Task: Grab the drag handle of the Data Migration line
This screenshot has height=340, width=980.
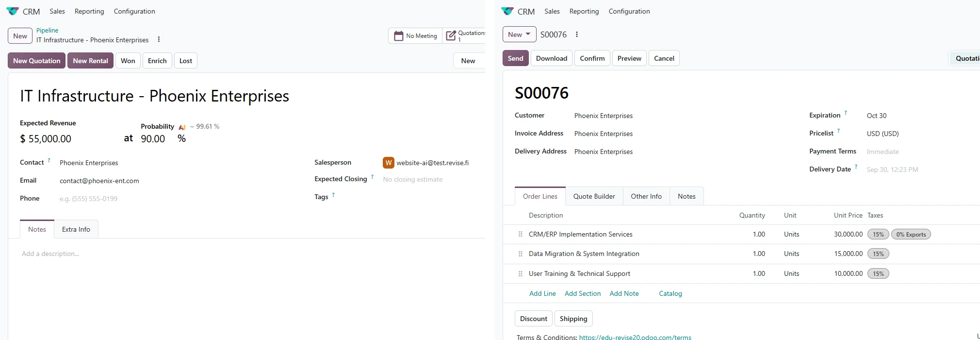Action: [x=521, y=254]
